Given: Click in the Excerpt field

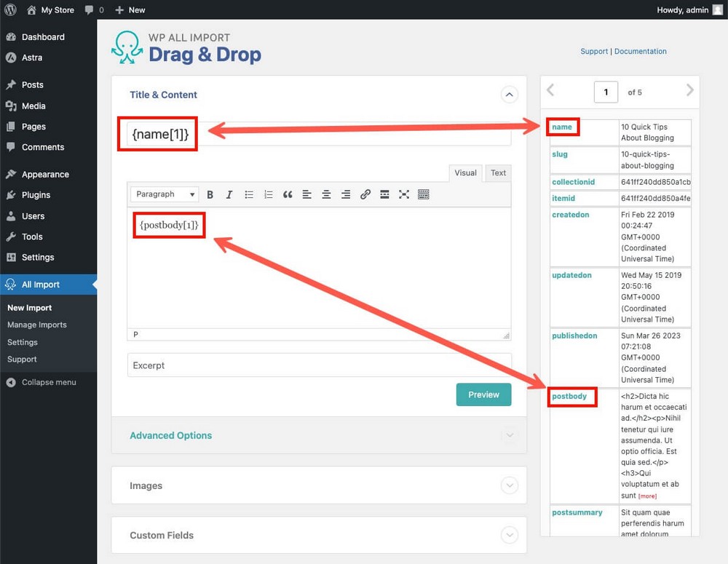Looking at the screenshot, I should tap(319, 365).
